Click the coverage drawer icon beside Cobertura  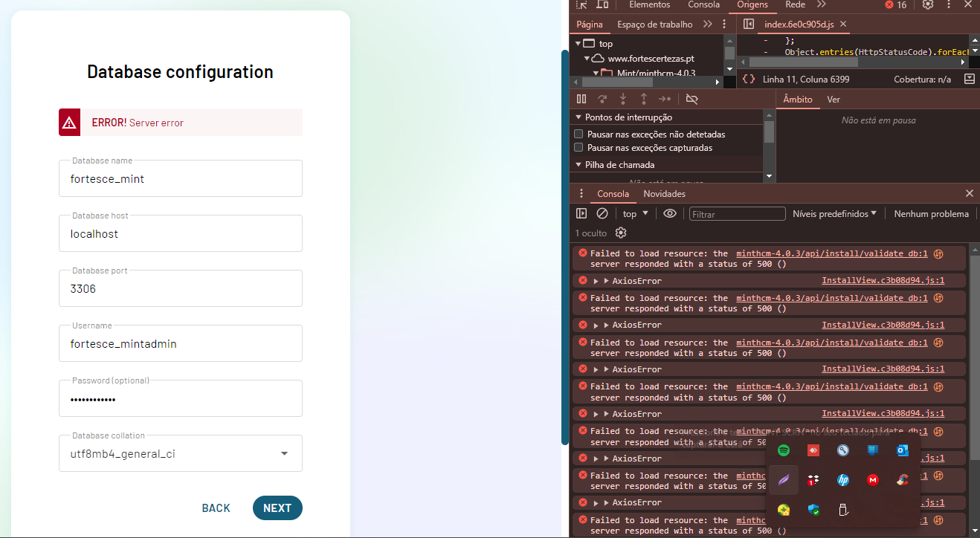point(969,79)
